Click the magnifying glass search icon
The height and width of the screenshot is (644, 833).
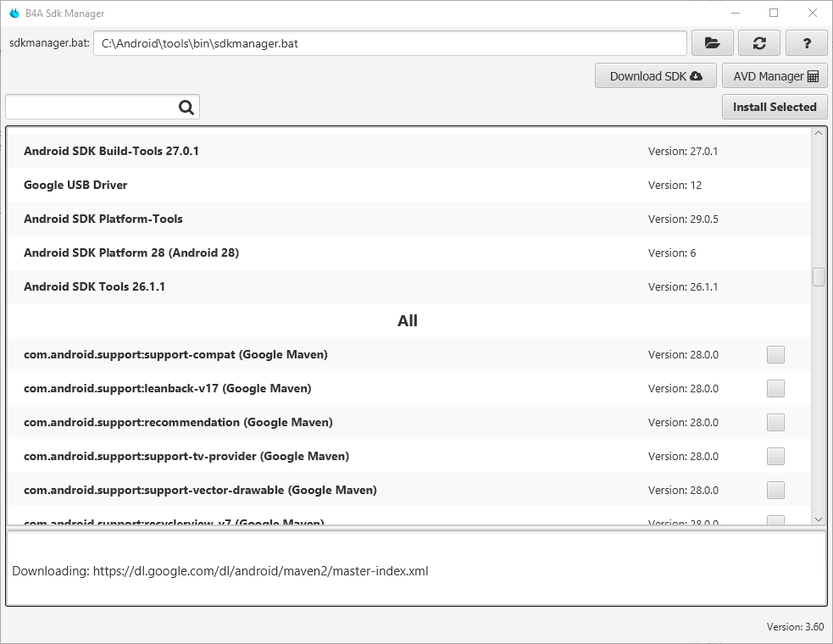tap(186, 107)
